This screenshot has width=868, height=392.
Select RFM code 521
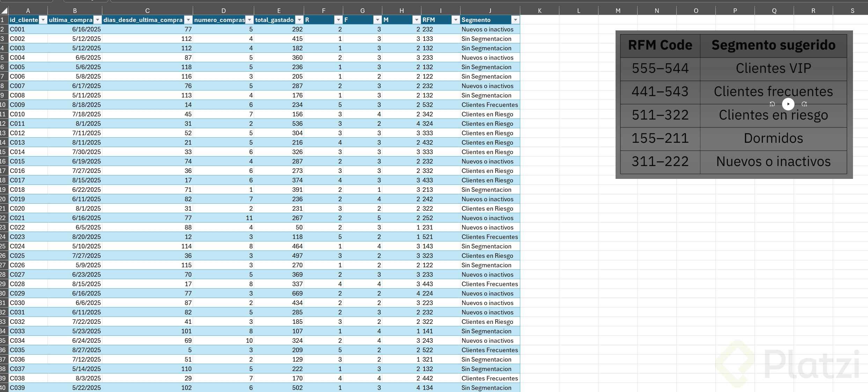click(441, 237)
